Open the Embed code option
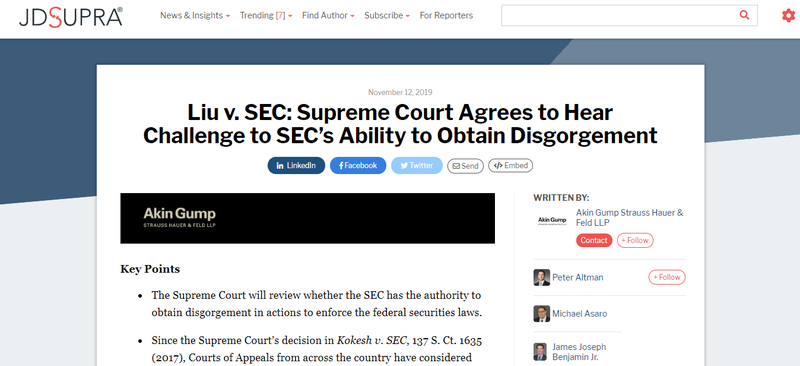Viewport: 800px width, 366px height. (511, 165)
